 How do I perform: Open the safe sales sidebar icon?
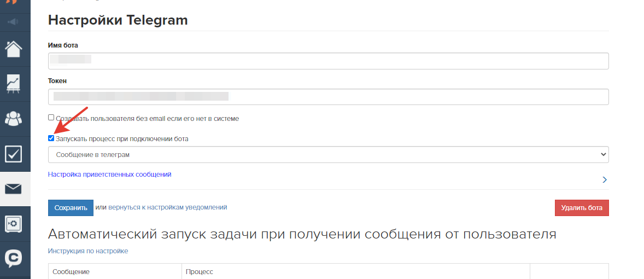[x=13, y=224]
